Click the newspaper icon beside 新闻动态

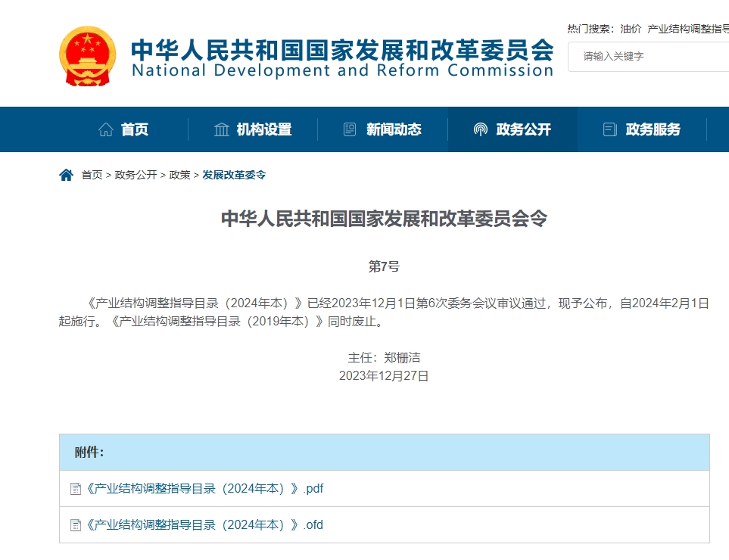[x=350, y=129]
